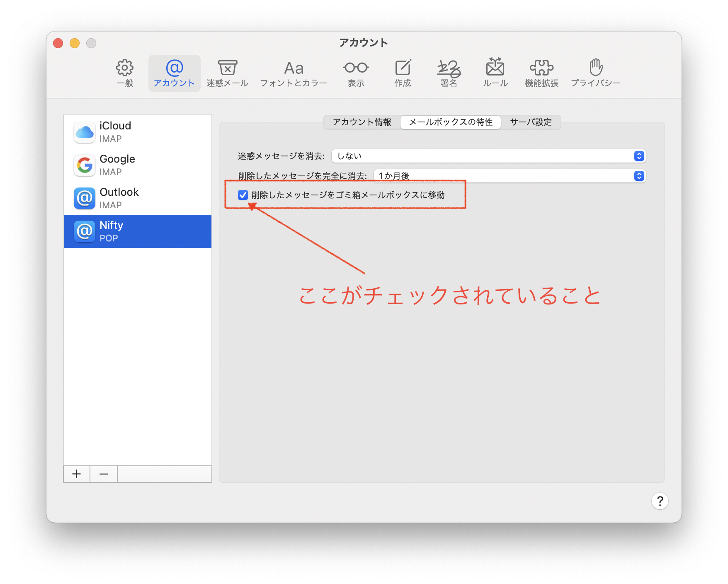728x584 pixels.
Task: Select the Google IMAP account
Action: (x=137, y=165)
